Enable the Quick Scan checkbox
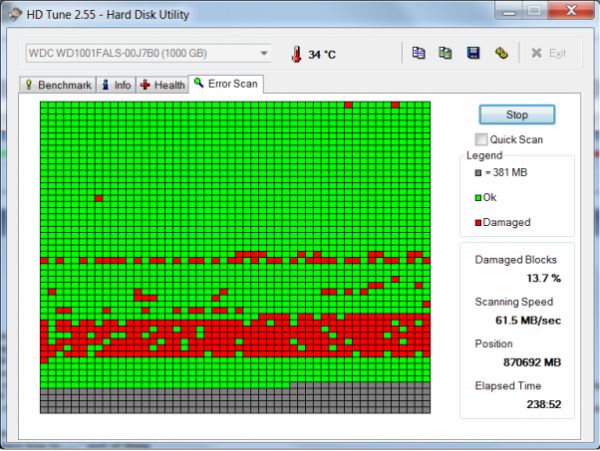This screenshot has width=600, height=451. point(481,139)
